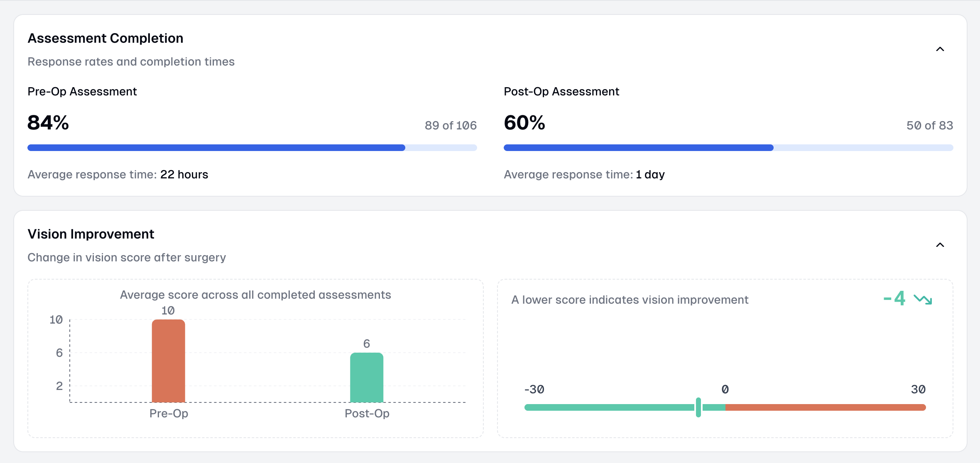The width and height of the screenshot is (980, 463).
Task: Click the -4 score change value
Action: pyautogui.click(x=894, y=298)
